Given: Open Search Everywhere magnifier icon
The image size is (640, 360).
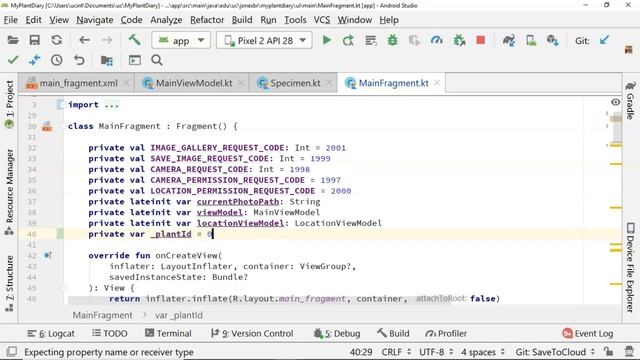Looking at the screenshot, I should [x=157, y=60].
